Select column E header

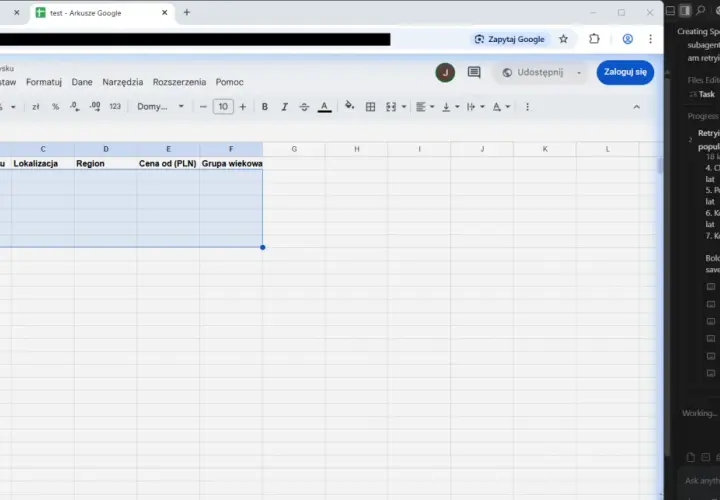point(168,149)
